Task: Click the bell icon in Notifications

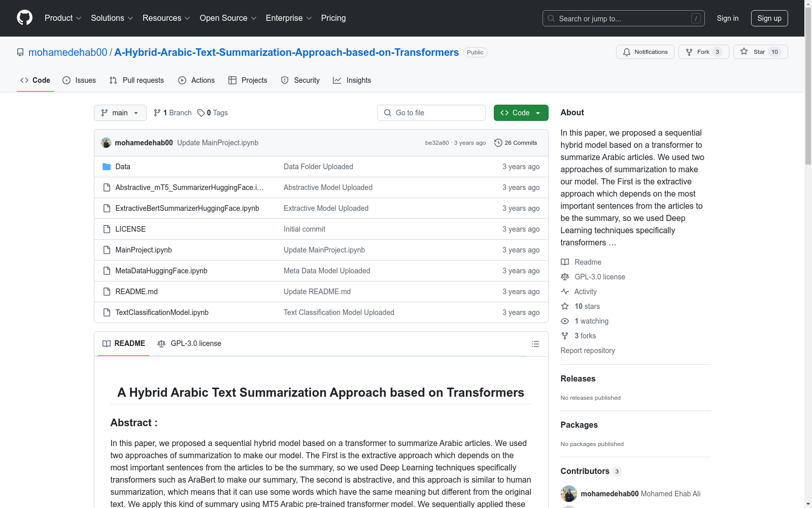Action: [x=627, y=52]
